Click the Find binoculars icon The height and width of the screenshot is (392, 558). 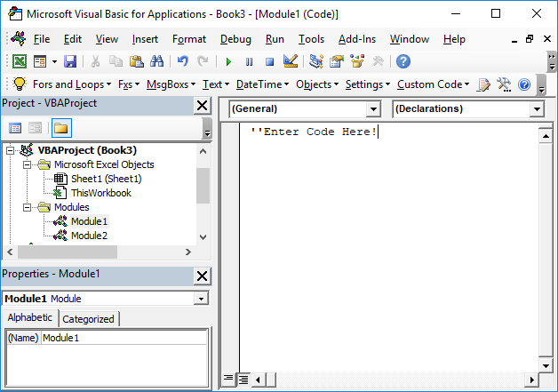pos(156,61)
